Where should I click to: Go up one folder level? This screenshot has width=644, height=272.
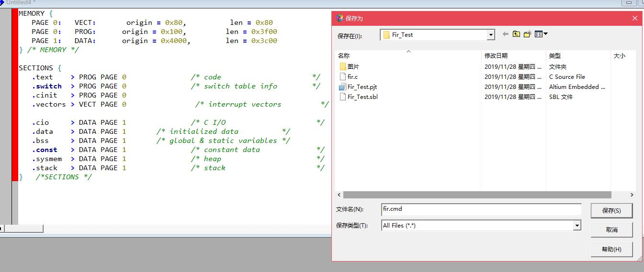[x=516, y=34]
